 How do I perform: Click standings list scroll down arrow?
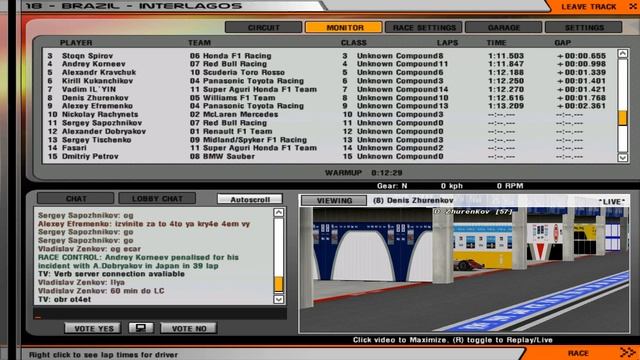point(622,158)
